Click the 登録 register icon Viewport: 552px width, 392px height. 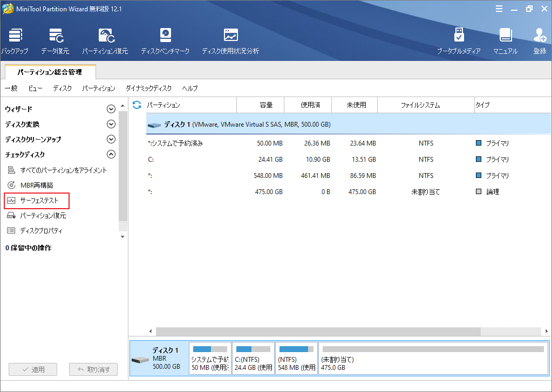[540, 41]
